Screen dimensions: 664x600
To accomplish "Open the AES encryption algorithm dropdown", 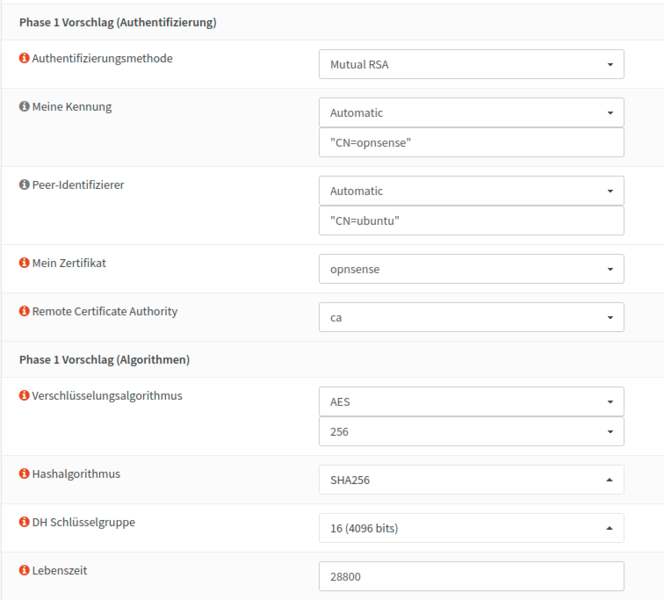I will (x=471, y=401).
